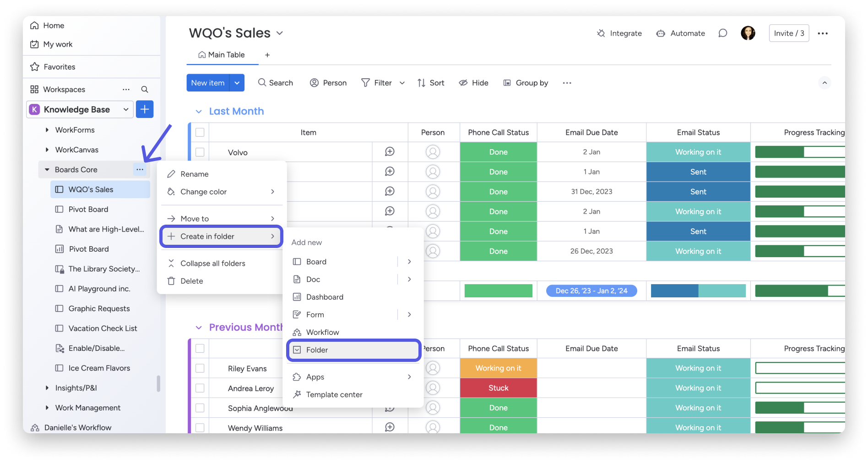Click the user profile avatar
Viewport: 868px width, 463px height.
(748, 33)
